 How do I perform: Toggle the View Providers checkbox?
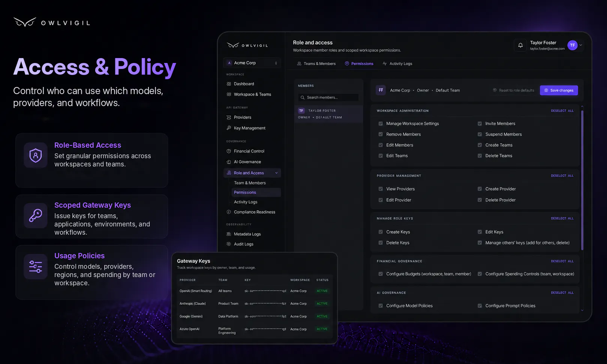[381, 189]
